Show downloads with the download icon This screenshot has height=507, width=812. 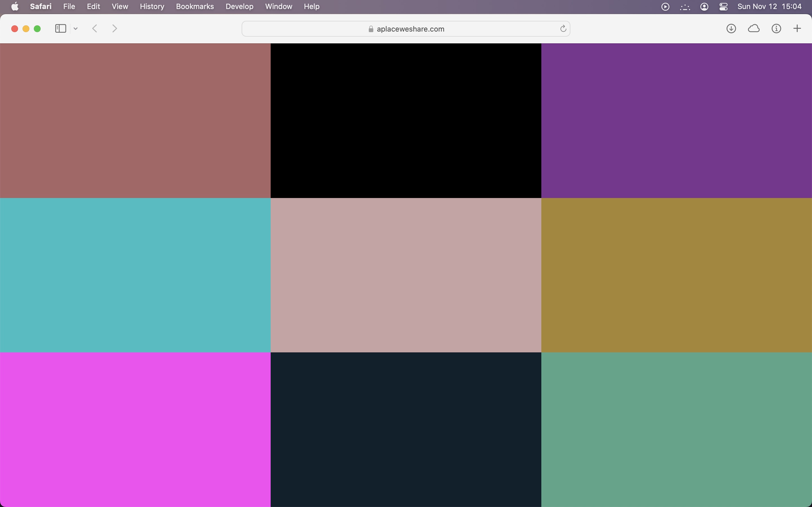731,28
